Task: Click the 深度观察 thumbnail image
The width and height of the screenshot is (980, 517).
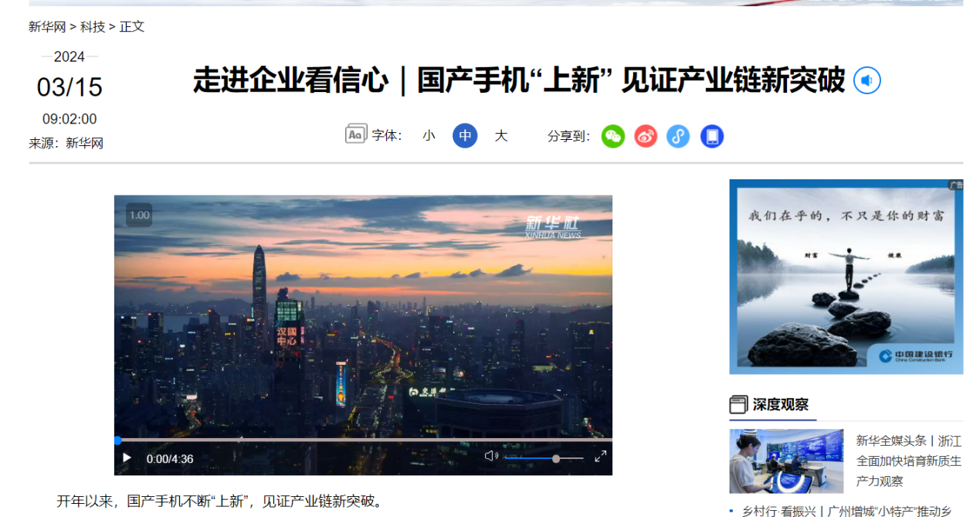Action: [x=786, y=461]
